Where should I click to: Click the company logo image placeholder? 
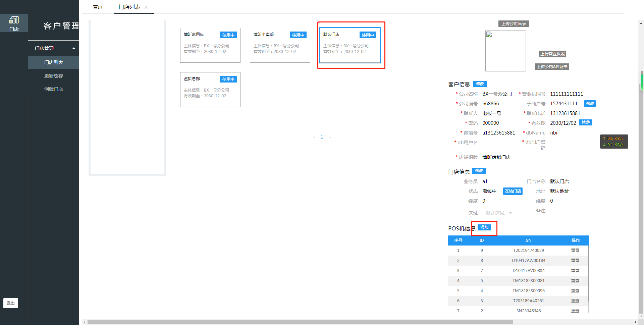(506, 51)
